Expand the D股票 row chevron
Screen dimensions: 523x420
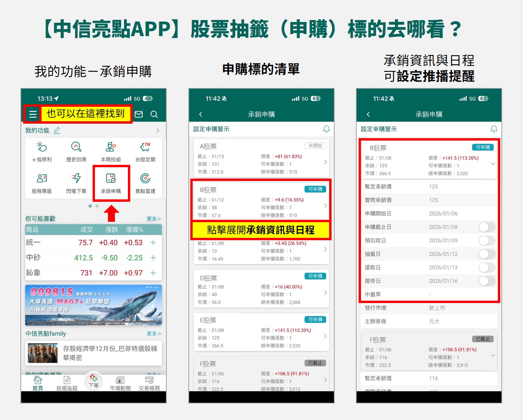tap(325, 292)
